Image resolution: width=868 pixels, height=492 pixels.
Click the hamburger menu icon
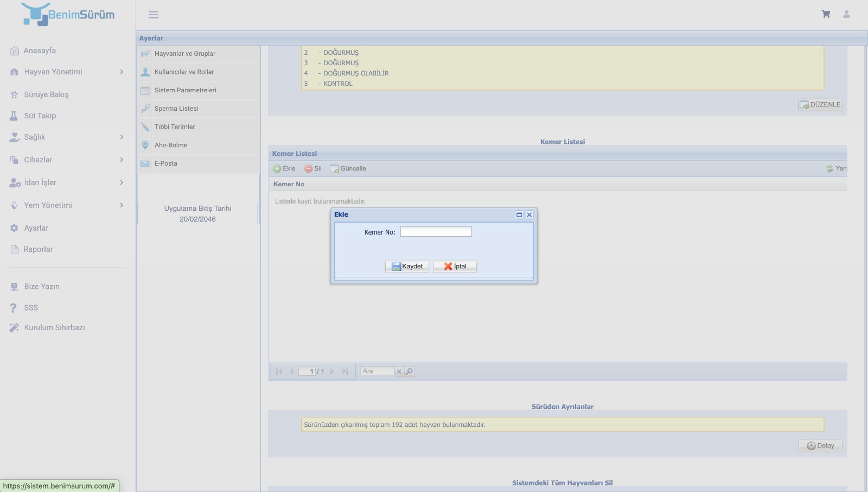click(154, 15)
